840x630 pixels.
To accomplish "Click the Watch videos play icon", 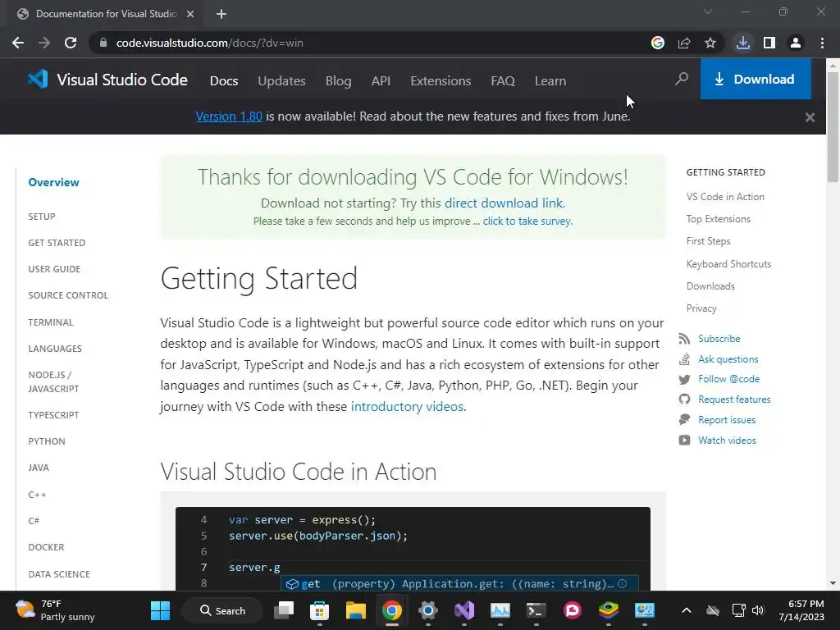I will [x=684, y=441].
